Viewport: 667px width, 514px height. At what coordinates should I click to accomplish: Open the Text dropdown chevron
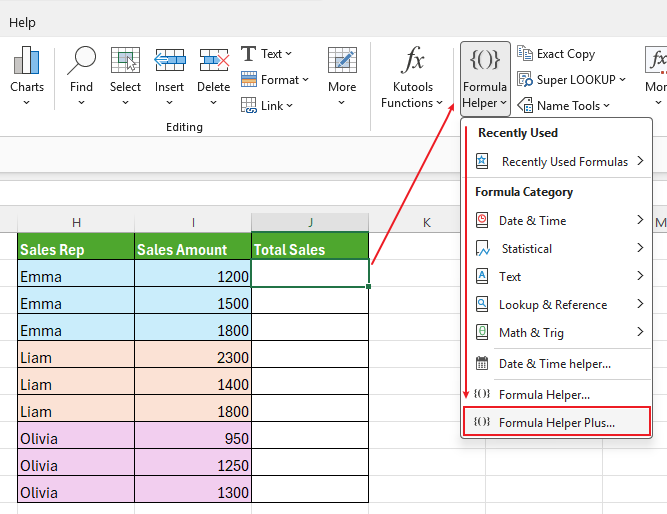tap(288, 54)
